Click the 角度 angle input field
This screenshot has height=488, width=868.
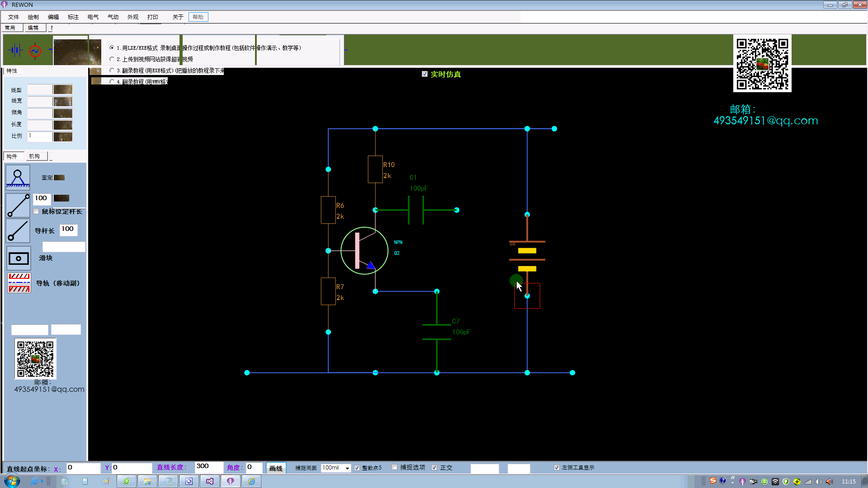(254, 467)
